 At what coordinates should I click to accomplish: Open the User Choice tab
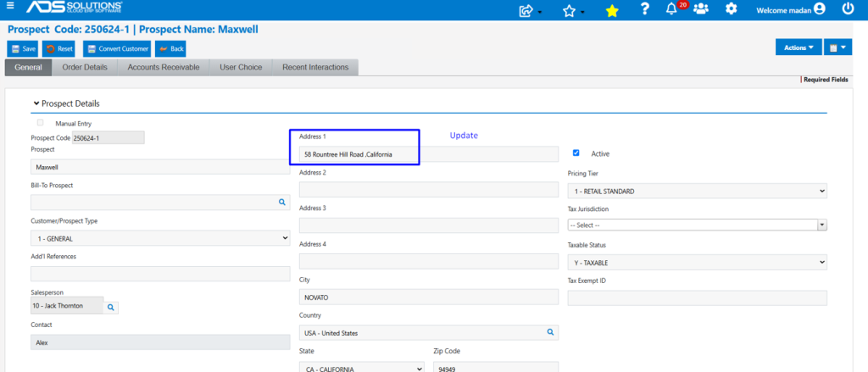(x=241, y=68)
